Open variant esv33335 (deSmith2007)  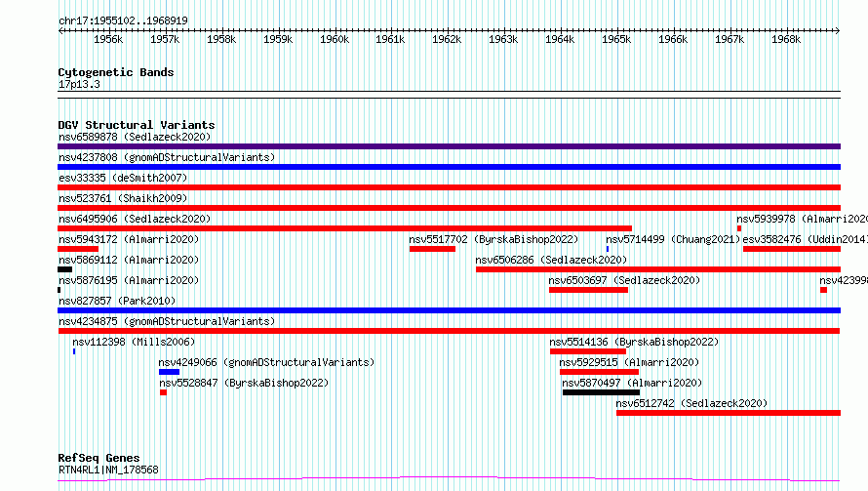(123, 178)
